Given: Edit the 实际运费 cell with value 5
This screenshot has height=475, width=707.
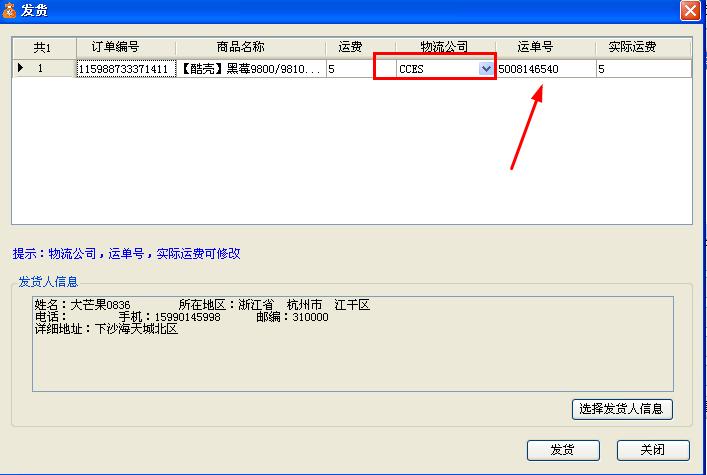Looking at the screenshot, I should (x=644, y=69).
